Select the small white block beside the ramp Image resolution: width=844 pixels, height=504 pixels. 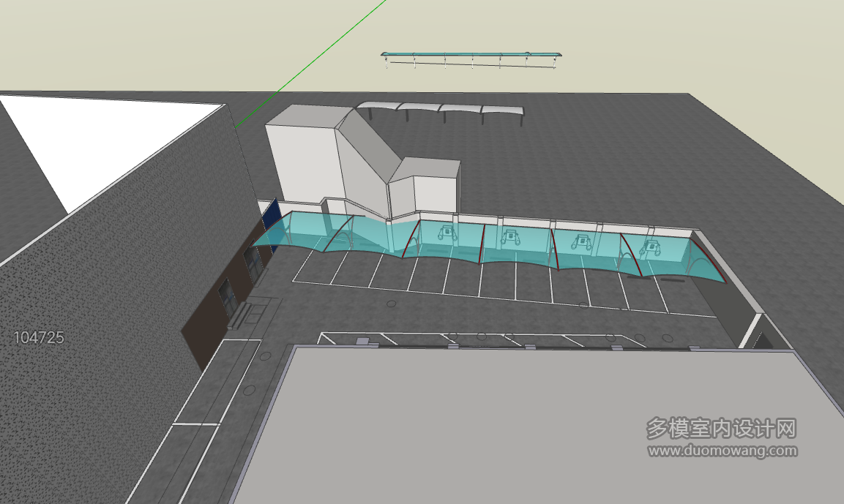click(x=425, y=186)
